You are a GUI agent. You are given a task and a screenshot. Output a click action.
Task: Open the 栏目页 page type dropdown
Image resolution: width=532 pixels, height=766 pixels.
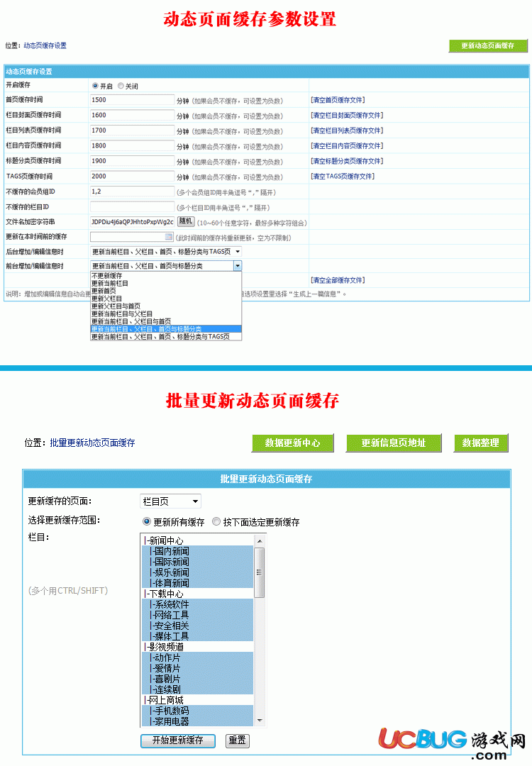click(x=170, y=501)
